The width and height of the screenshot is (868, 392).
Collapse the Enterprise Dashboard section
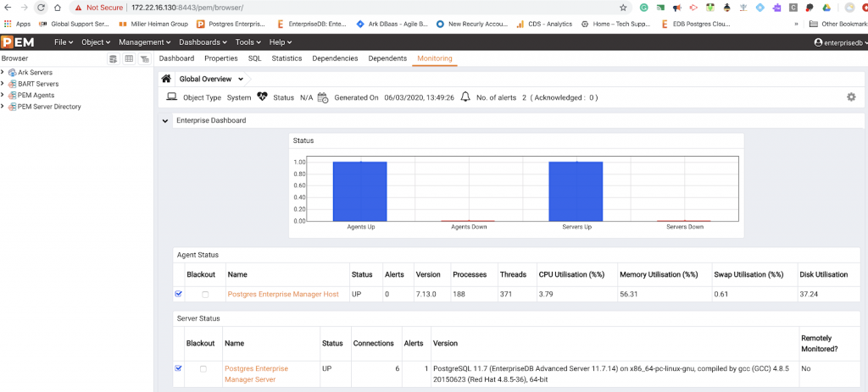[x=164, y=121]
